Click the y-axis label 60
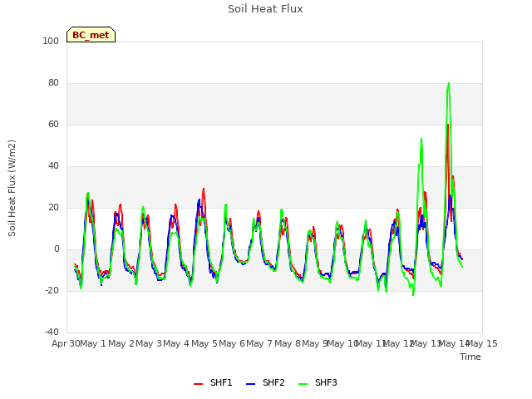This screenshot has height=399, width=532. pyautogui.click(x=53, y=125)
